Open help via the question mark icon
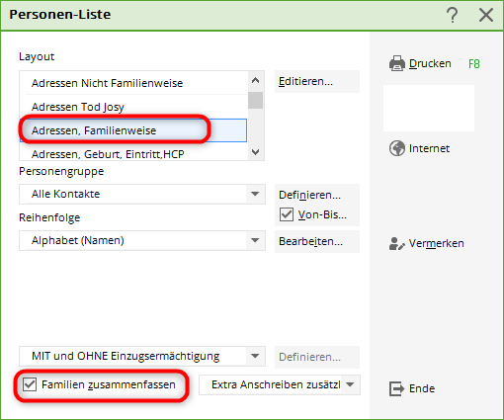 click(453, 15)
